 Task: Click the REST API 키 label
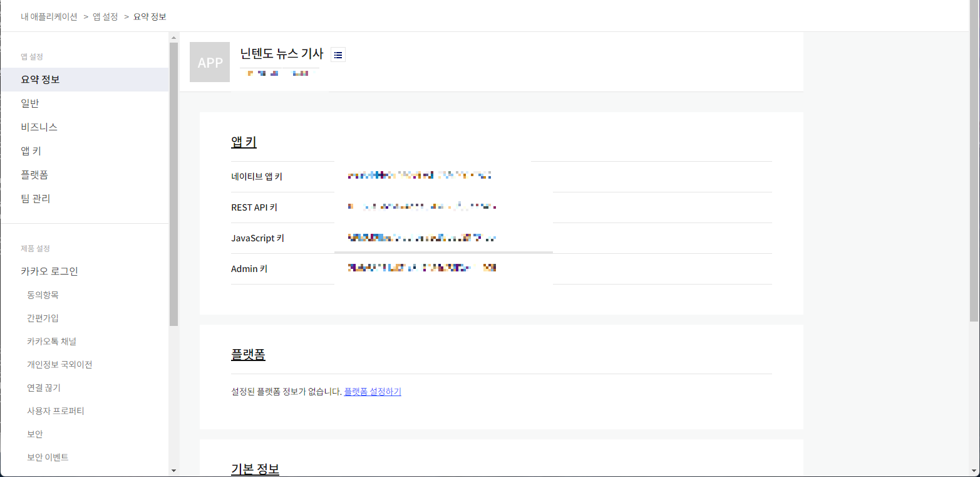pos(254,207)
